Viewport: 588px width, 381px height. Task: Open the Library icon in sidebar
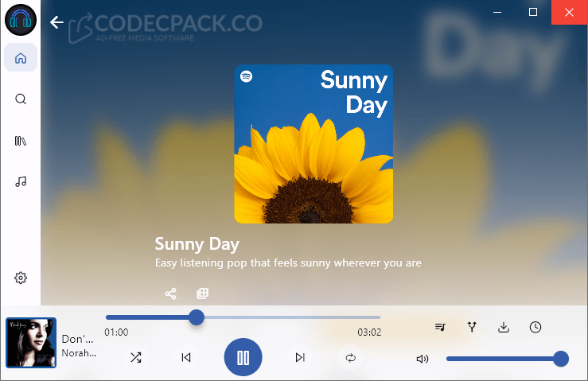pyautogui.click(x=21, y=141)
